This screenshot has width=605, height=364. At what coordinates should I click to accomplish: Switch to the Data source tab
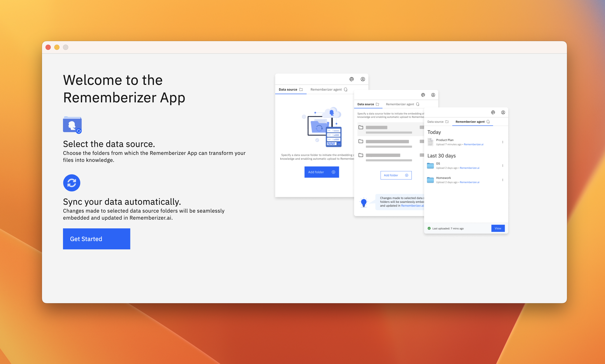(x=436, y=122)
